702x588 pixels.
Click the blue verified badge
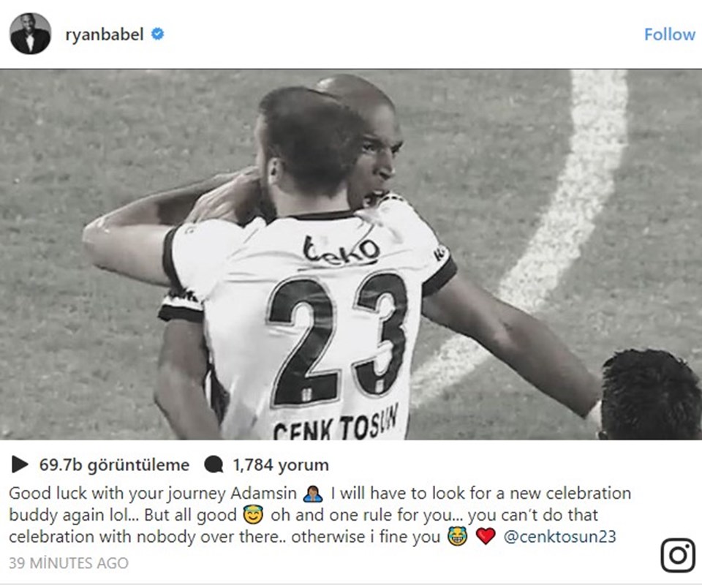point(157,34)
